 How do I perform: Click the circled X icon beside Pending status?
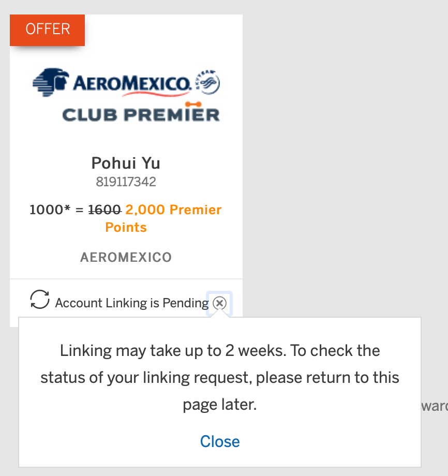click(x=219, y=303)
